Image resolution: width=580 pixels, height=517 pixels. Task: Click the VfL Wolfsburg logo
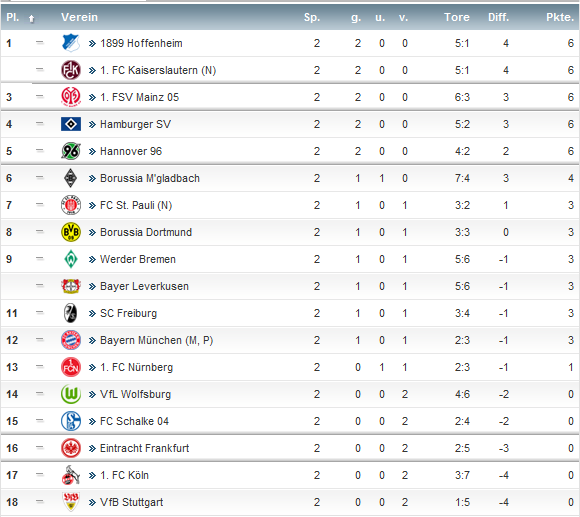(71, 394)
